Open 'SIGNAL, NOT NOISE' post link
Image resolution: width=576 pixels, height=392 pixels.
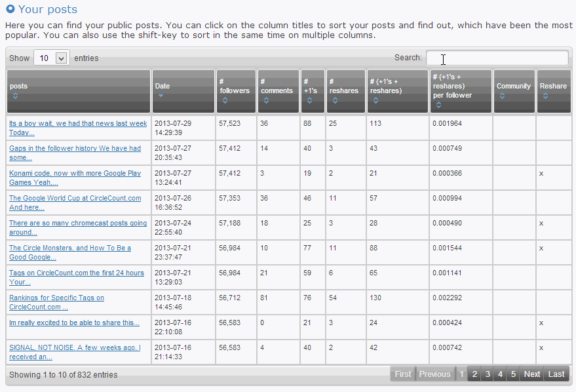coord(75,352)
